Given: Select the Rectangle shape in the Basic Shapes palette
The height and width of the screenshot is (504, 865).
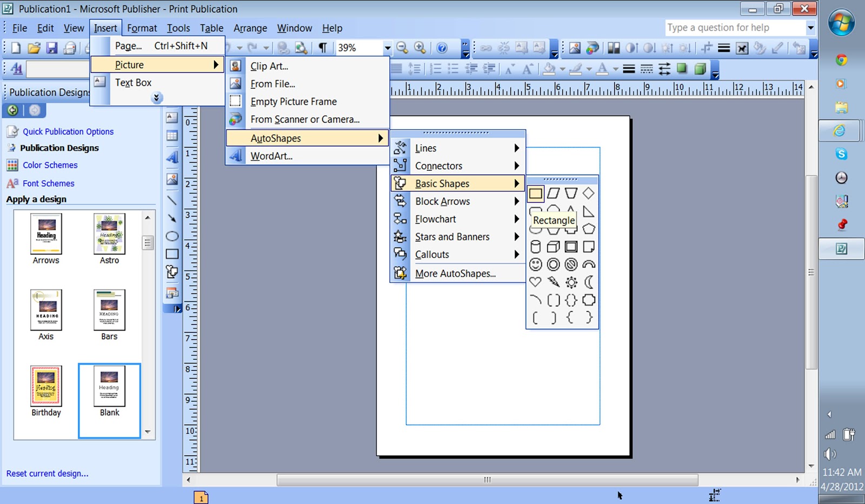Looking at the screenshot, I should (535, 193).
